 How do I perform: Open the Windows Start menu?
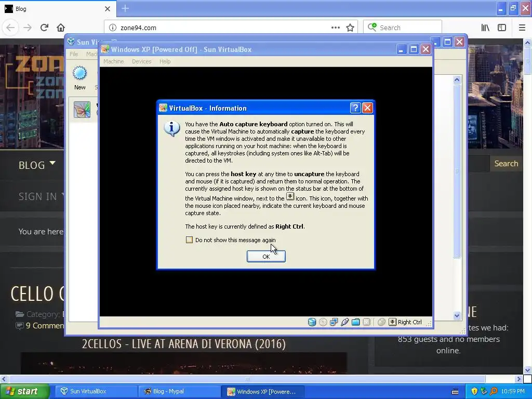tap(25, 392)
